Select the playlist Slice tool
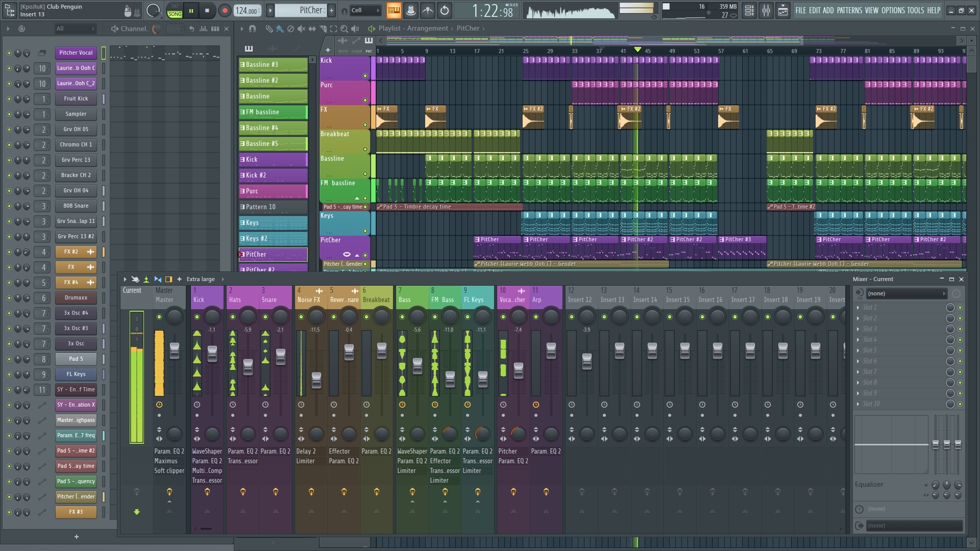This screenshot has width=980, height=551. click(x=323, y=29)
